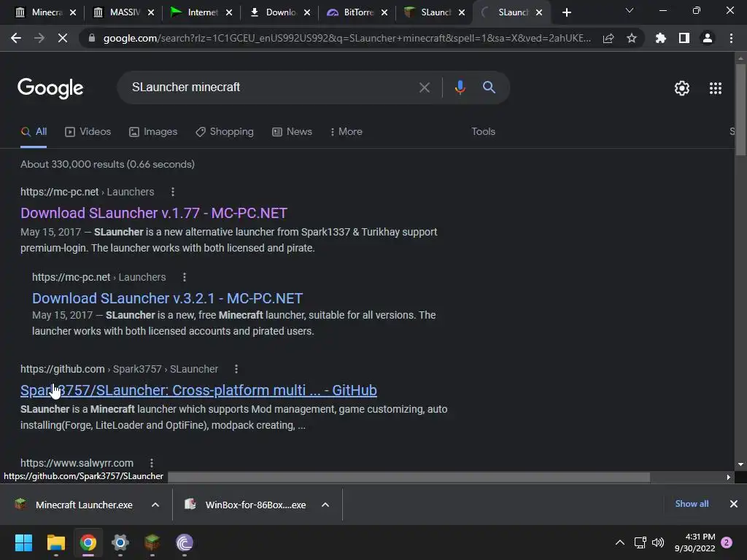This screenshot has height=560, width=747.
Task: Open the network status tray icon
Action: pos(640,542)
